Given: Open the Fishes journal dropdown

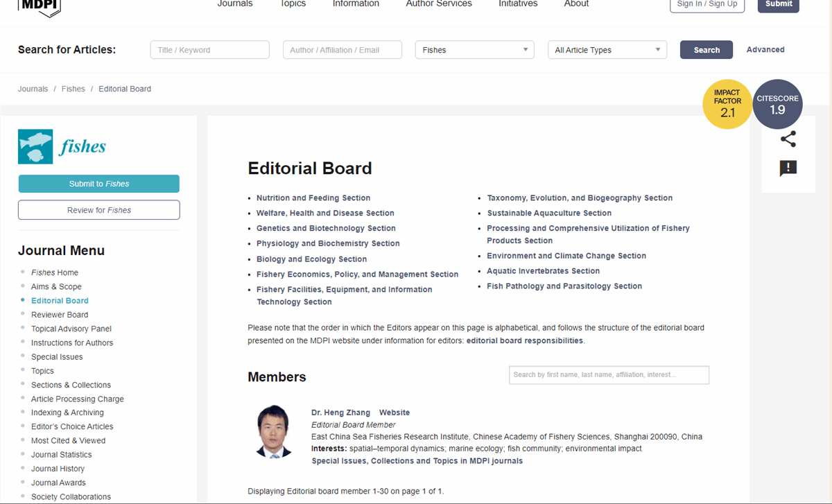Looking at the screenshot, I should click(474, 50).
